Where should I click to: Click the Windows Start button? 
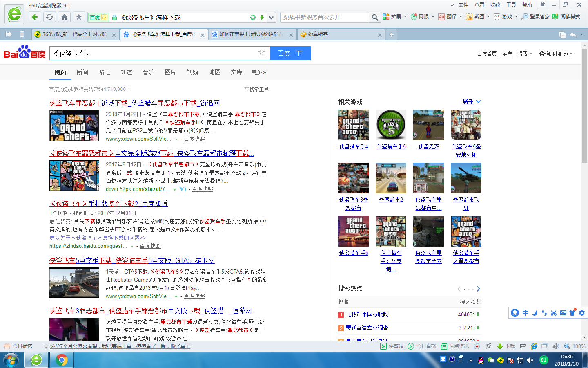pyautogui.click(x=11, y=360)
